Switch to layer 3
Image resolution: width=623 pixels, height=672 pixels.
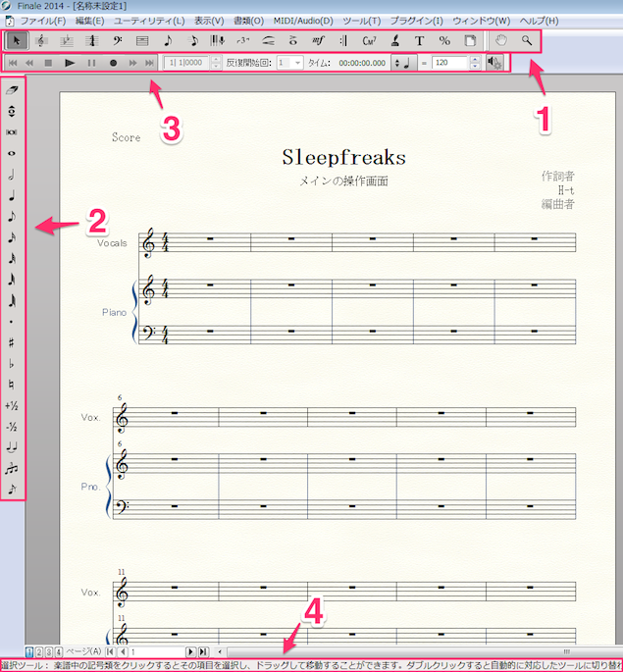[49, 652]
